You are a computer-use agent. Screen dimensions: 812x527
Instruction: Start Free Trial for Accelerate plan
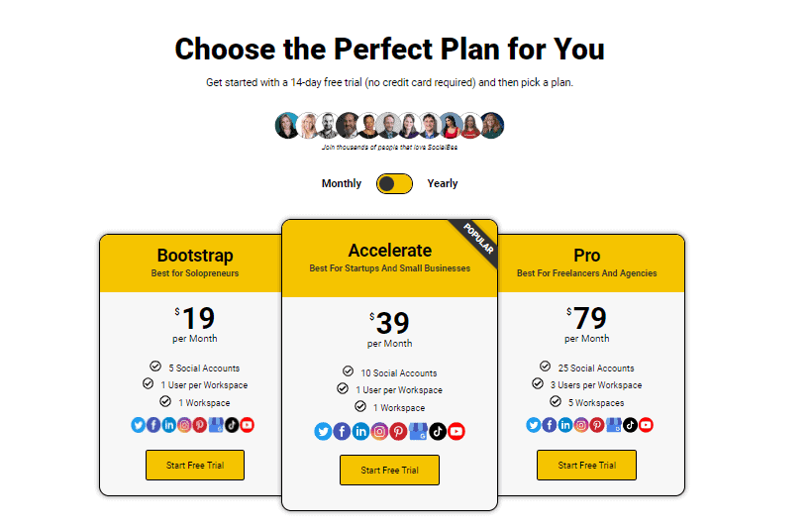pyautogui.click(x=389, y=471)
